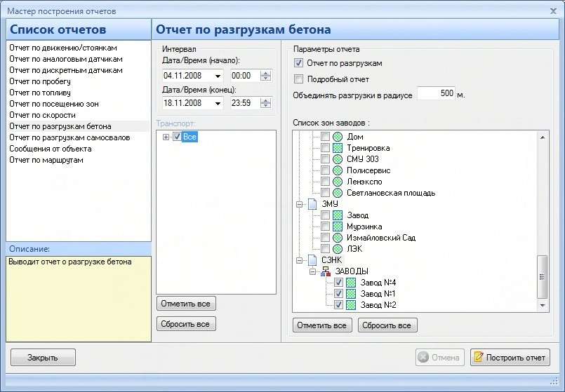
Task: Click the zone icon beside Ленэкспо
Action: coord(338,182)
